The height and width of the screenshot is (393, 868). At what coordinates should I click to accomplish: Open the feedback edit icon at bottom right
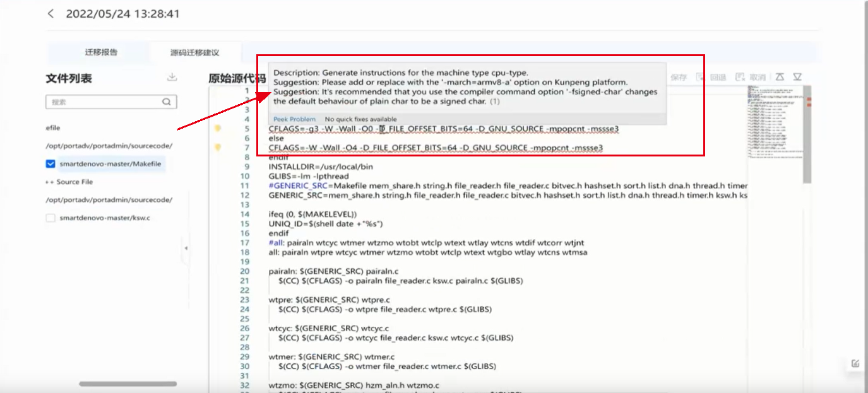pyautogui.click(x=855, y=363)
